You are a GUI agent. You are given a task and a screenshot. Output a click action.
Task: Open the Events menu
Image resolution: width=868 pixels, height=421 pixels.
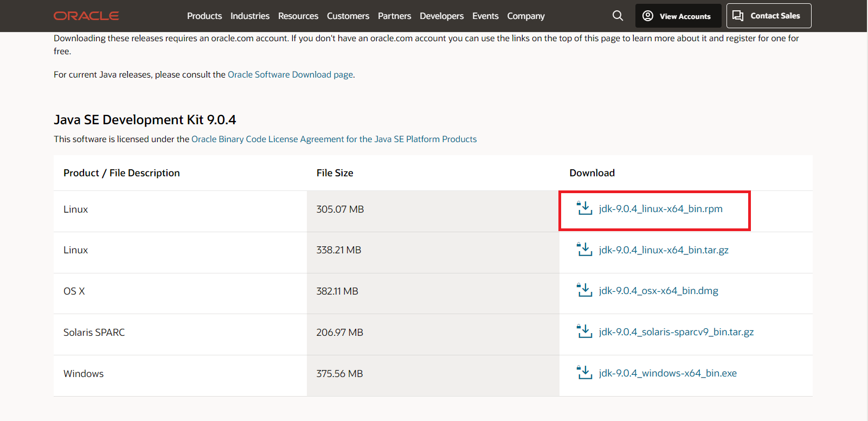[485, 16]
